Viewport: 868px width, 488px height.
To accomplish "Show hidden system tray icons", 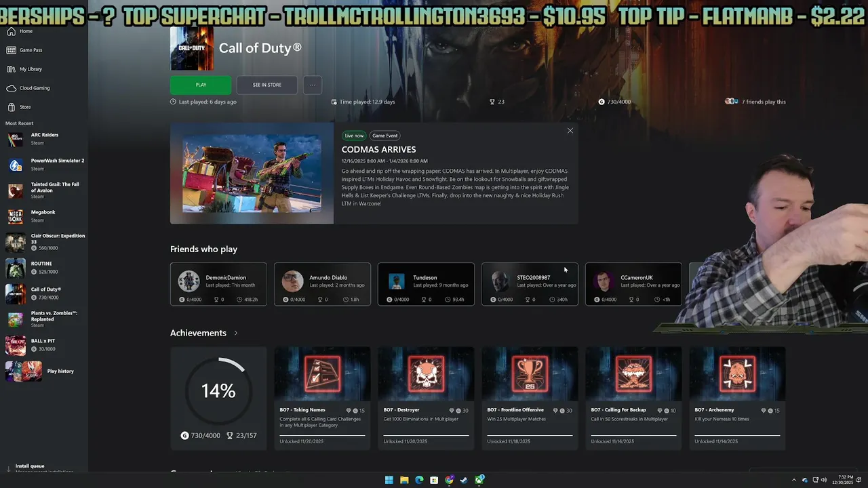I will [x=794, y=480].
